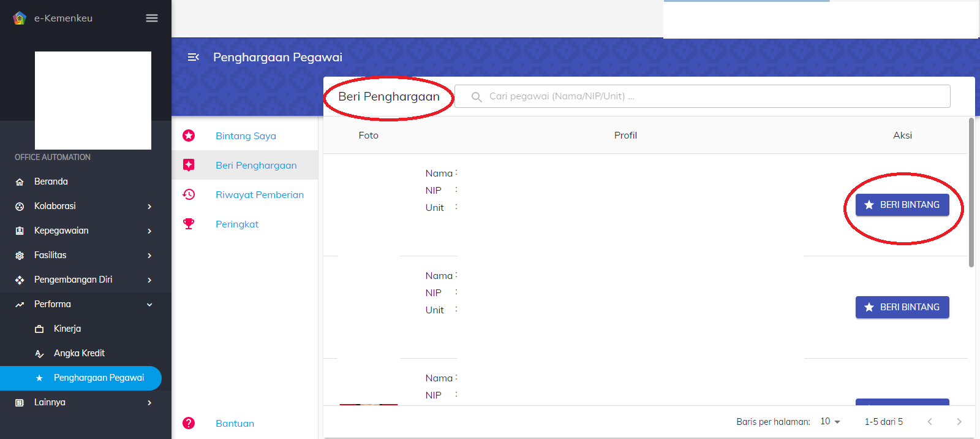Click the Riwayat Pemberian history icon
The image size is (980, 439).
tap(189, 194)
